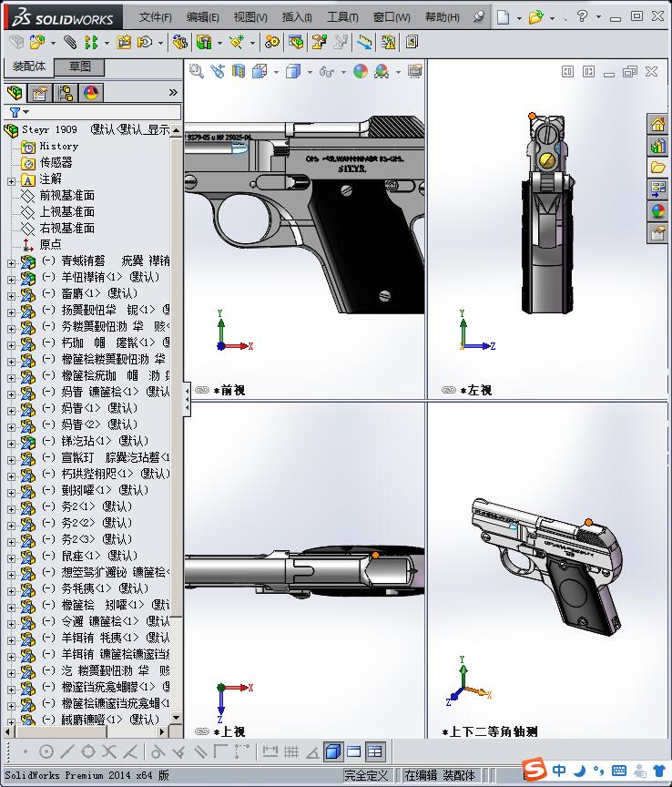672x787 pixels.
Task: Click the Hide/Show Items glasses icon
Action: coord(326,72)
